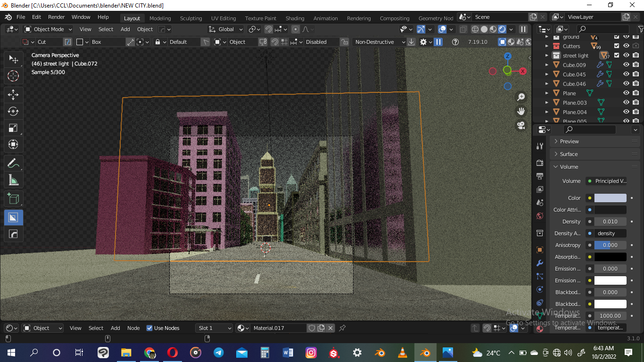Click the Density Attribute field labeled density
644x362 pixels.
point(610,233)
